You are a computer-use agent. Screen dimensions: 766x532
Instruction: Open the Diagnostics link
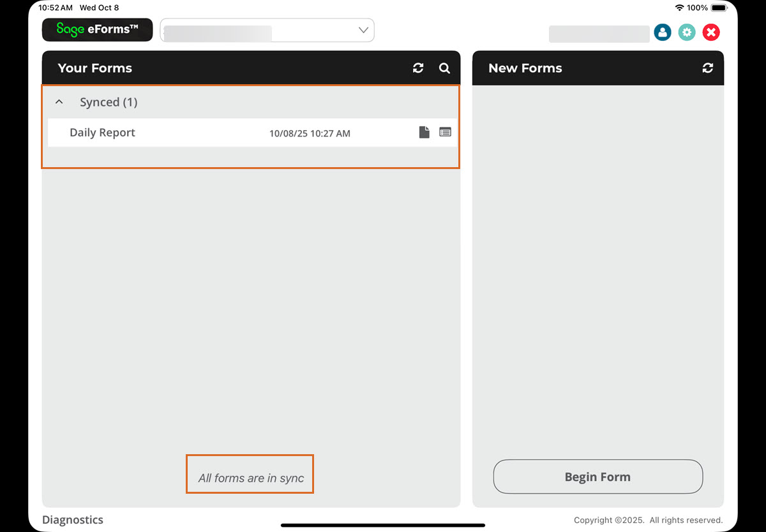pos(72,520)
